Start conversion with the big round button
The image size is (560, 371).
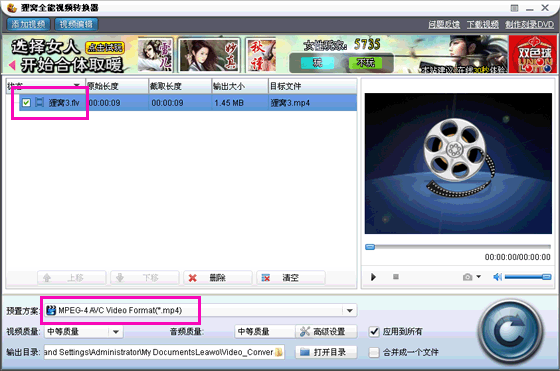[511, 332]
